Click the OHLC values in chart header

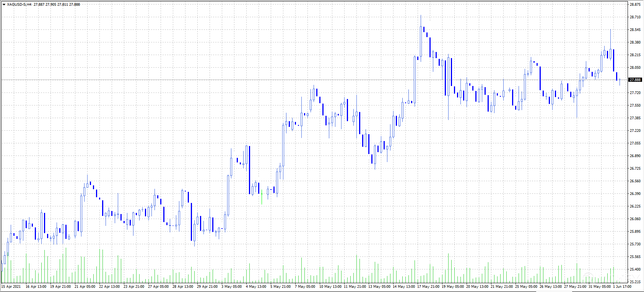[x=57, y=5]
